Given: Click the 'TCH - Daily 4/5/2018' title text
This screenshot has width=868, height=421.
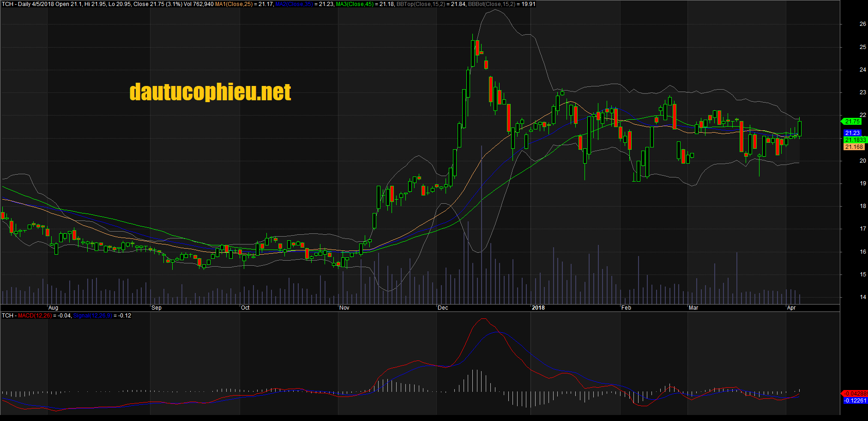Looking at the screenshot, I should coord(28,4).
